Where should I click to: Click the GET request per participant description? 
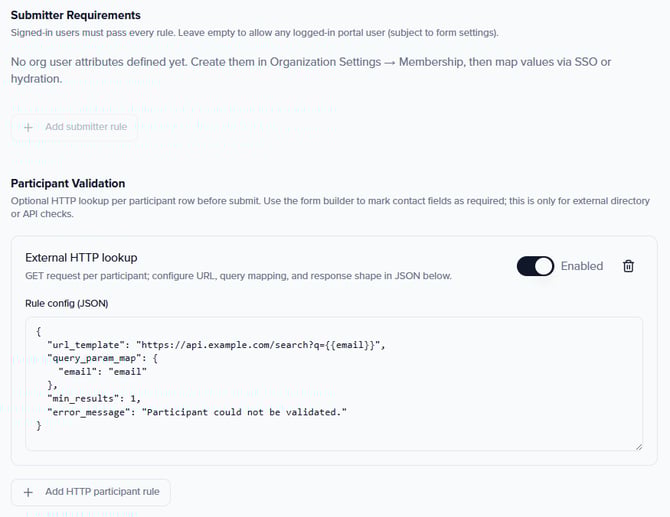coord(239,275)
